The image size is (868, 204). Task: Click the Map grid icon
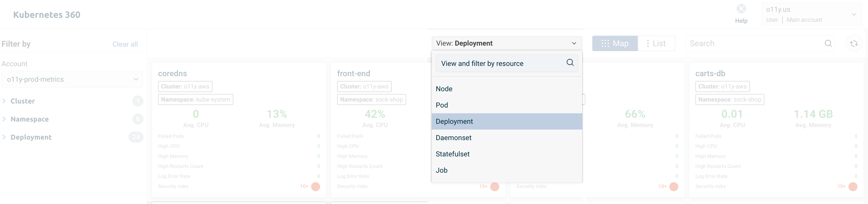[605, 43]
